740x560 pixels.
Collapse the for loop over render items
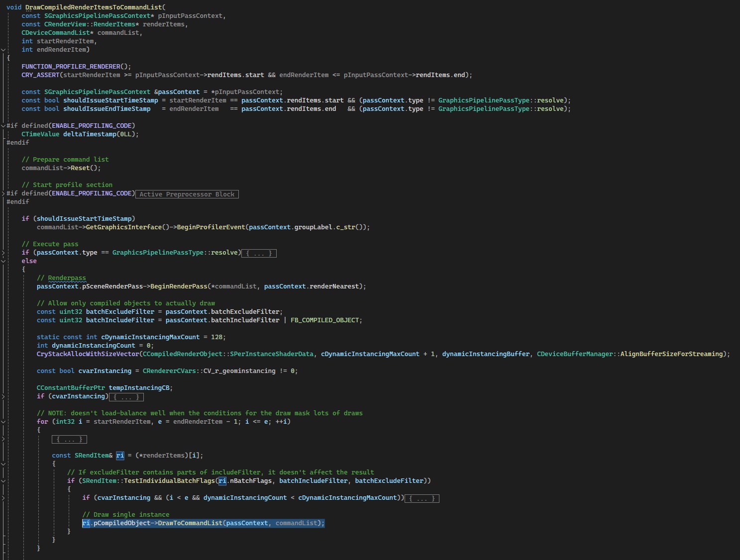click(3, 422)
